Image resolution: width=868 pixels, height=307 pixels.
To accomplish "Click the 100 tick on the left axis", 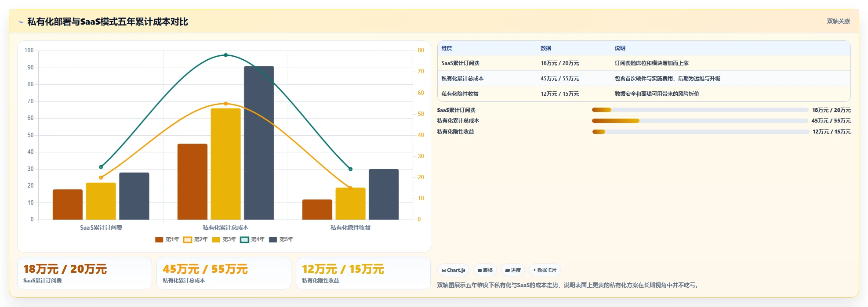I will point(29,51).
